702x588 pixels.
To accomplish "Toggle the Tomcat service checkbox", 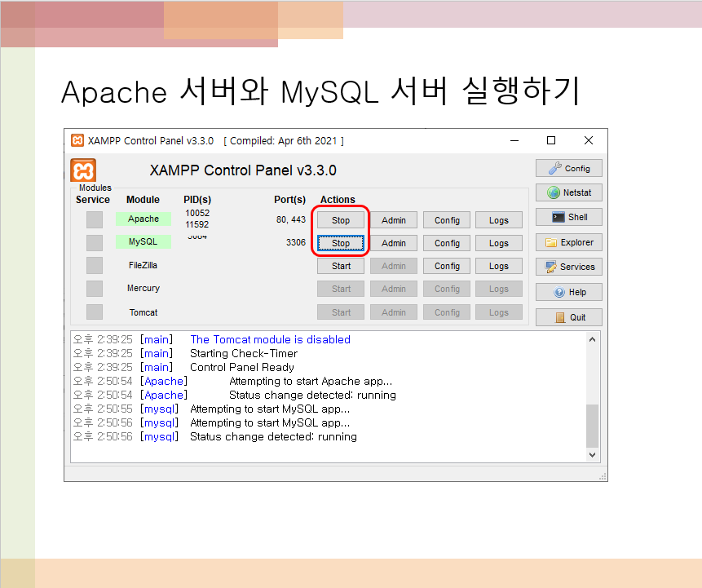I will 95,312.
